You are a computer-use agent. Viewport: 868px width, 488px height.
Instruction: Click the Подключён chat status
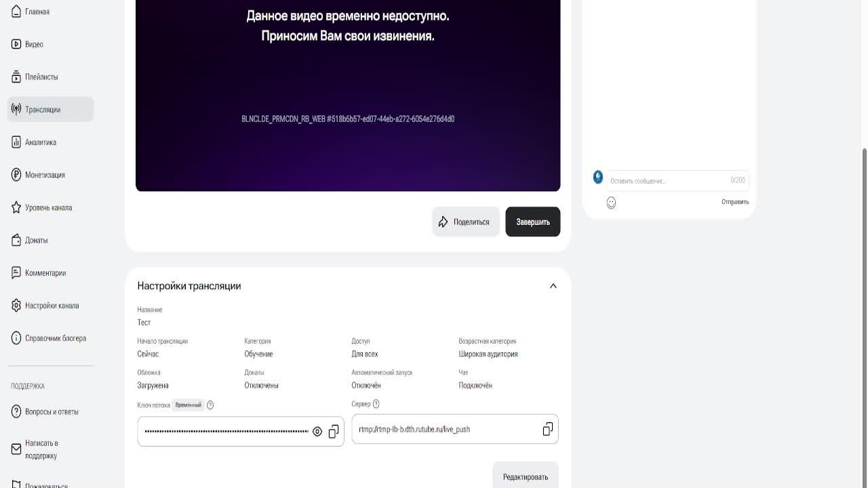click(475, 385)
